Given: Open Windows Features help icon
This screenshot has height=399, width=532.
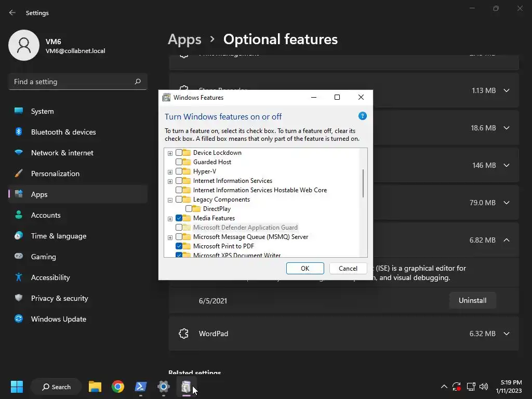Looking at the screenshot, I should (x=362, y=116).
